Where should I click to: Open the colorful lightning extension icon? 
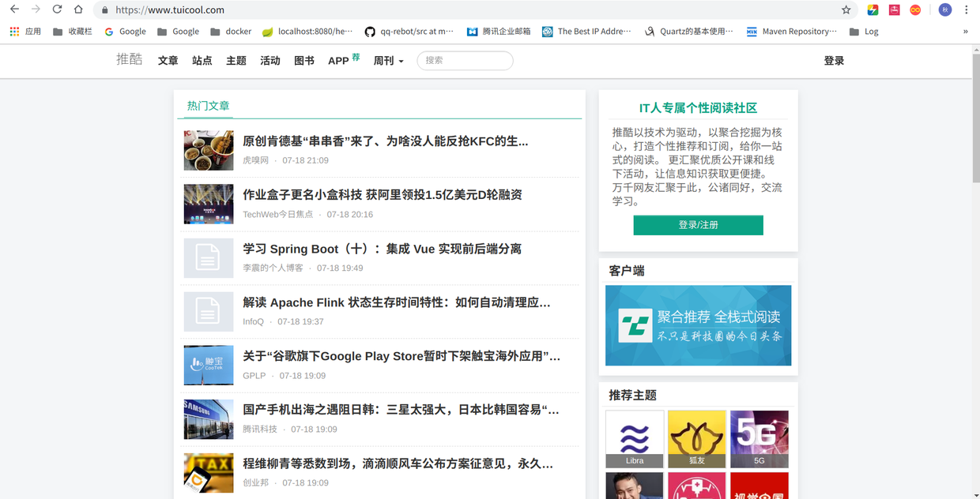pos(873,9)
